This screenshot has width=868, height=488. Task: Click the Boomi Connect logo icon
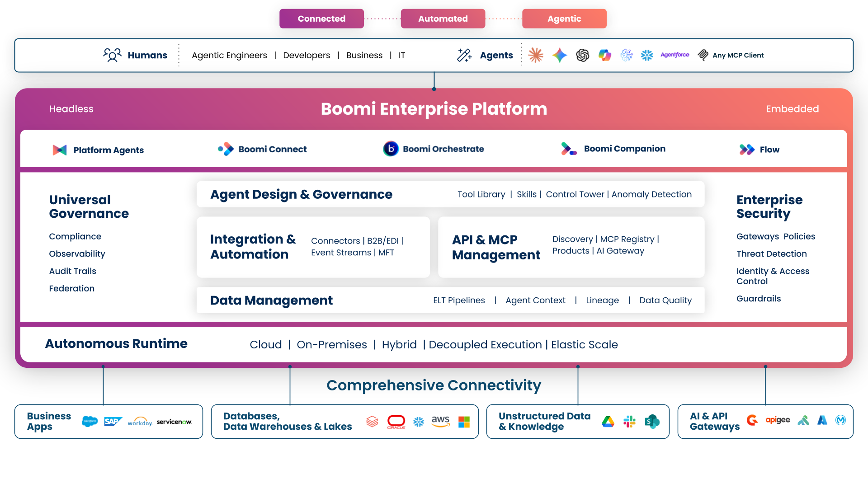pos(226,149)
